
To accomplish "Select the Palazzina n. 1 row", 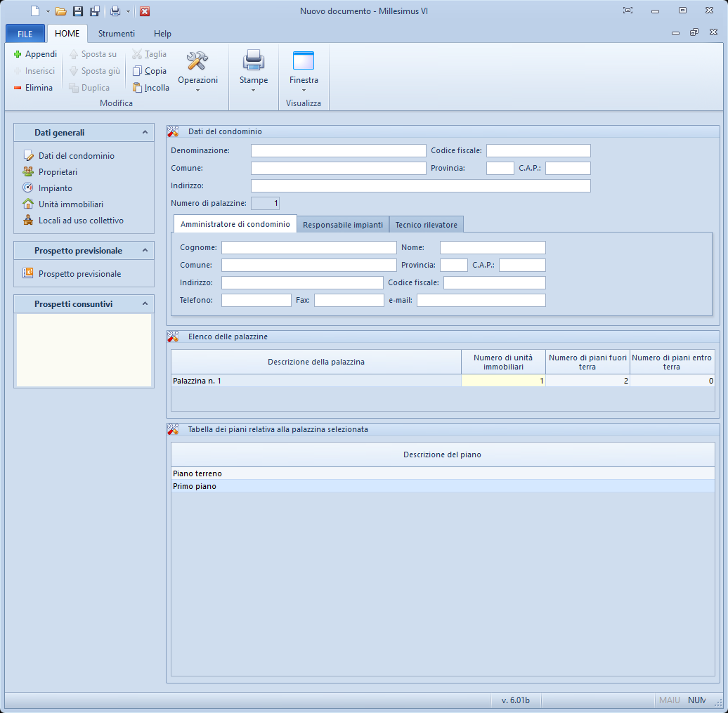I will point(316,381).
